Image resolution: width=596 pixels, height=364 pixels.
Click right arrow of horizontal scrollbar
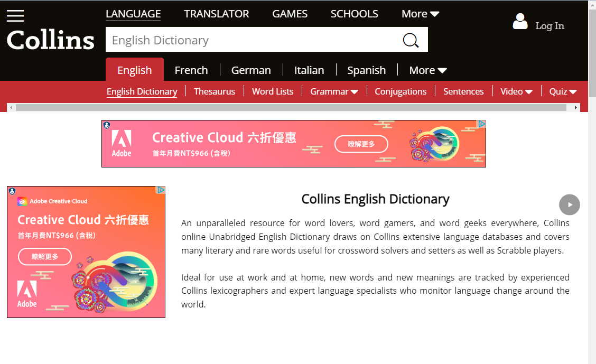coord(576,108)
